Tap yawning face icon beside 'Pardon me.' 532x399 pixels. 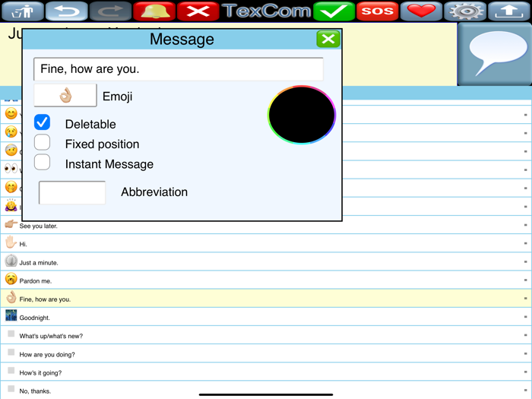pyautogui.click(x=11, y=279)
